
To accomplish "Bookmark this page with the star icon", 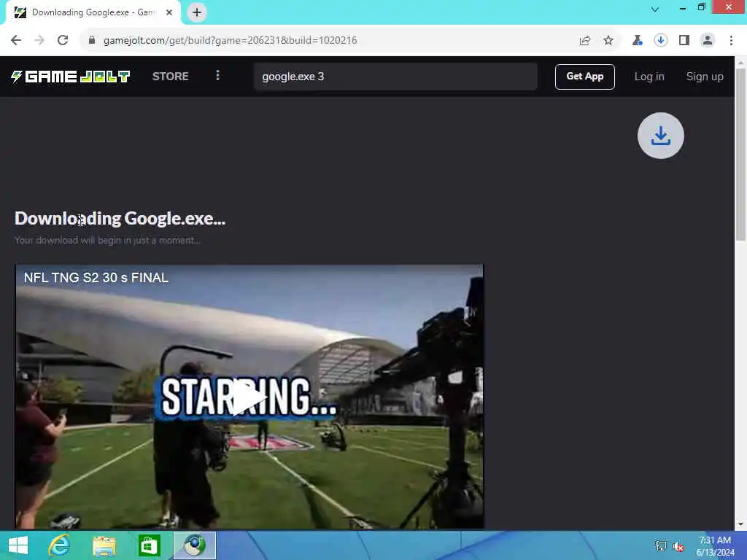I will pos(608,41).
